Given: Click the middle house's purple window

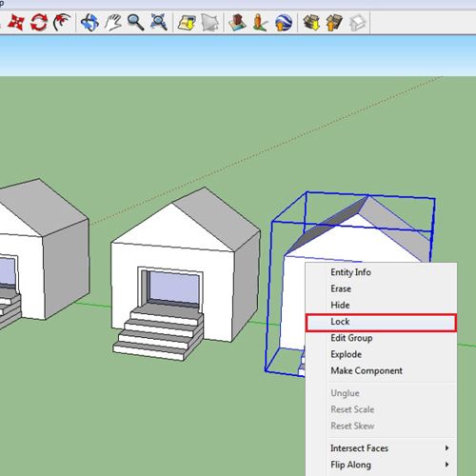Looking at the screenshot, I should point(174,287).
